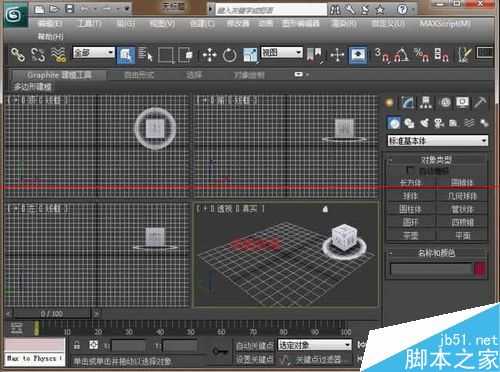Viewport: 500px width, 372px height.
Task: Click the Select and Link chain icon
Action: tap(17, 55)
